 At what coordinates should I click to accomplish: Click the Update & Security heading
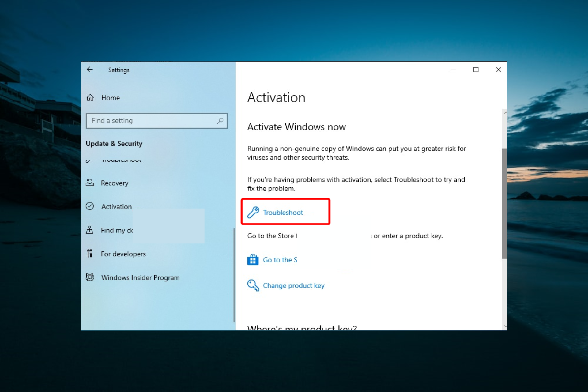[x=114, y=144]
